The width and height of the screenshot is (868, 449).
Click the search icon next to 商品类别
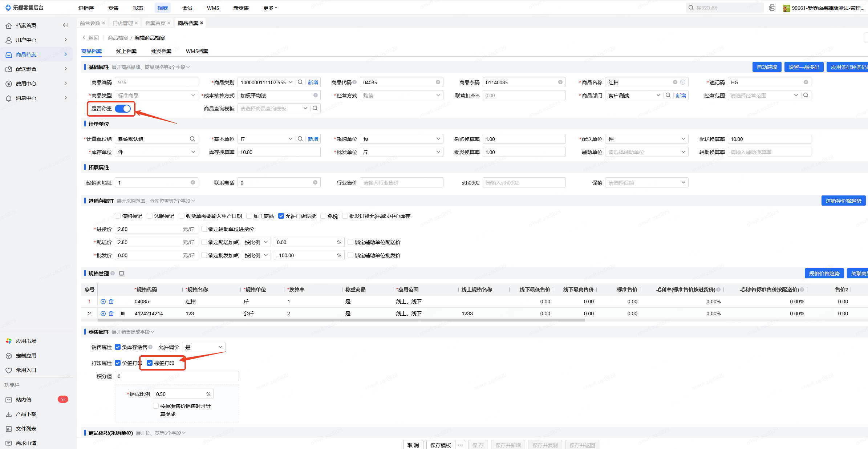pos(300,82)
